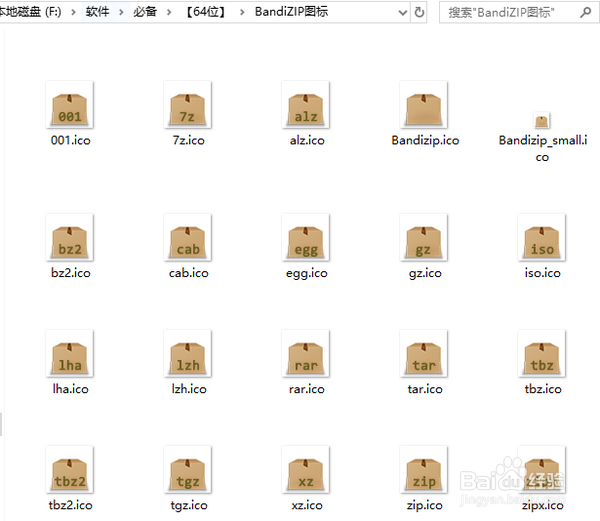Click the tgz.ico file icon

[188, 469]
